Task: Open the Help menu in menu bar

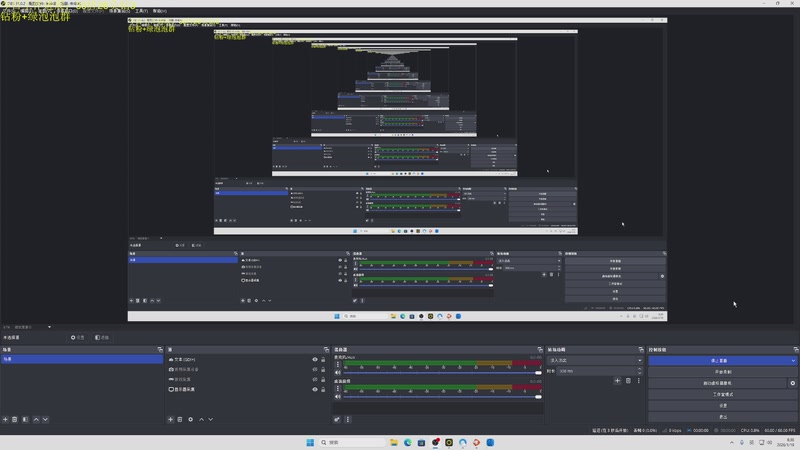Action: point(160,11)
